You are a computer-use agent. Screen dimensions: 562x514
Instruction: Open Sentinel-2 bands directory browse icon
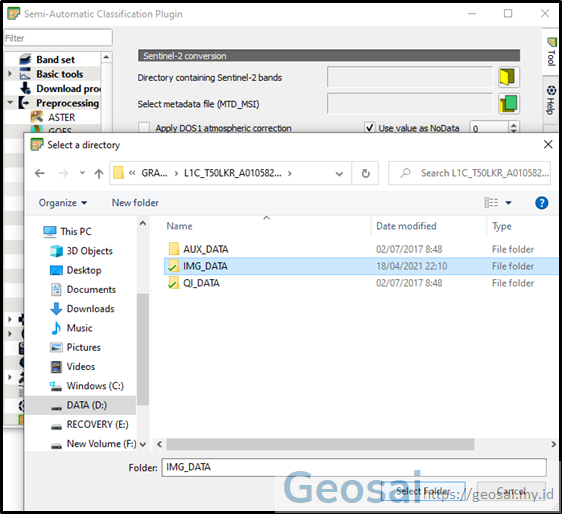click(508, 77)
